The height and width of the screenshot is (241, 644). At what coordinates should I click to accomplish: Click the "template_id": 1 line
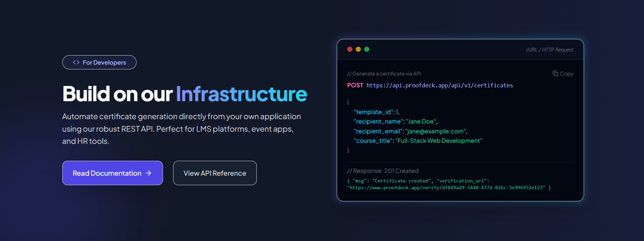point(377,112)
